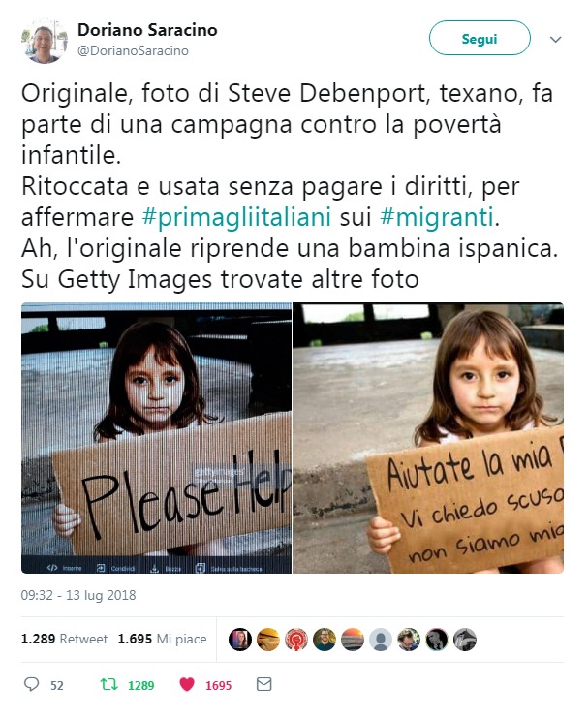Open the 'Aiutate la mia' retouched photo
The width and height of the screenshot is (588, 721).
pyautogui.click(x=428, y=438)
